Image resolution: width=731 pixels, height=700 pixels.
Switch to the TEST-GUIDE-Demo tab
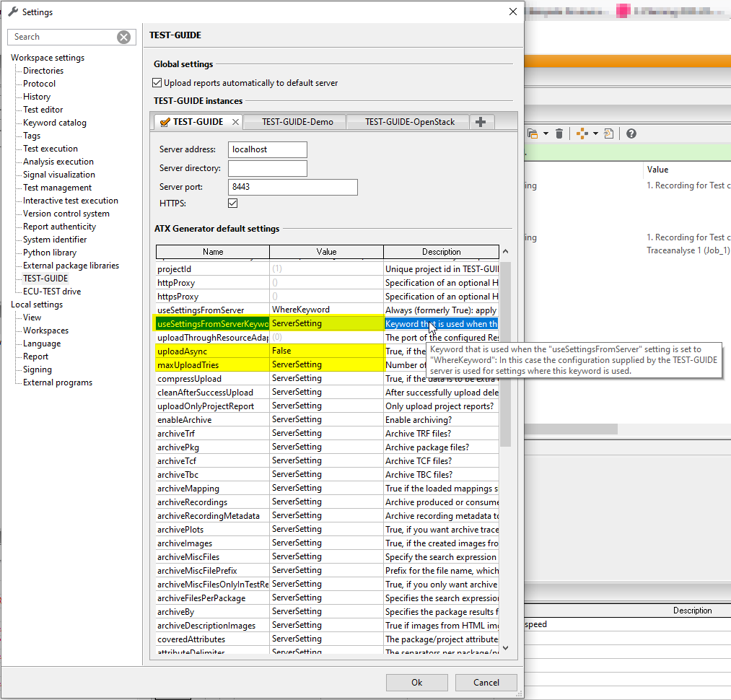click(x=294, y=121)
